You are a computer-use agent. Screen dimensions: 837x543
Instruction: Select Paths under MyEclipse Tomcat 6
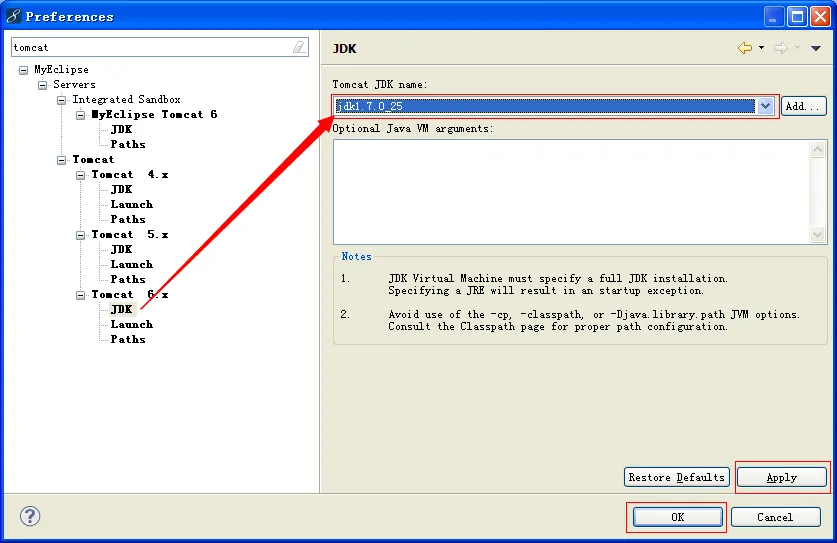tap(128, 144)
